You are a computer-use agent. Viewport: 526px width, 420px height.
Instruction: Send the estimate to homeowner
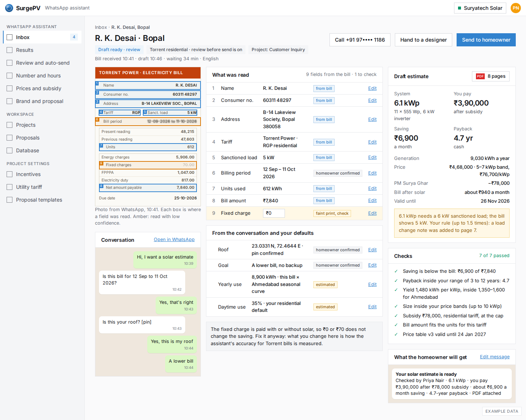tap(486, 40)
